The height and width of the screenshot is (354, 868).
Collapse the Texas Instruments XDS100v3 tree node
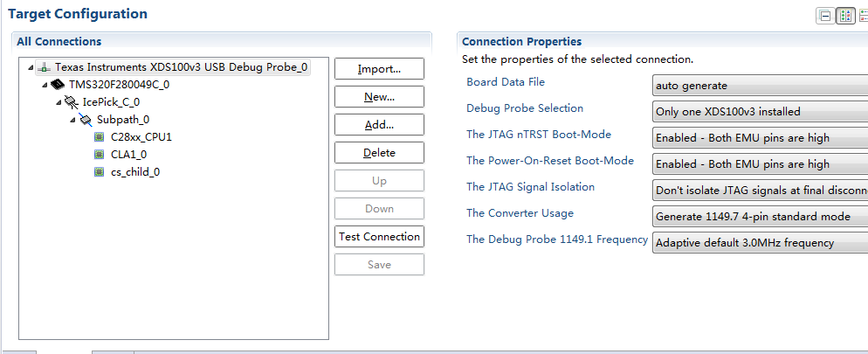click(32, 67)
